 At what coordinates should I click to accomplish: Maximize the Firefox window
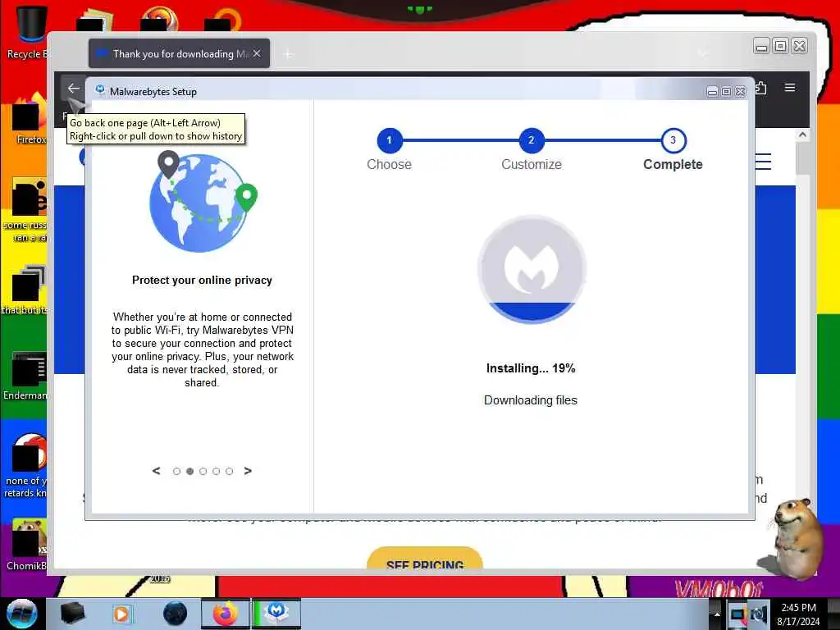[x=781, y=47]
